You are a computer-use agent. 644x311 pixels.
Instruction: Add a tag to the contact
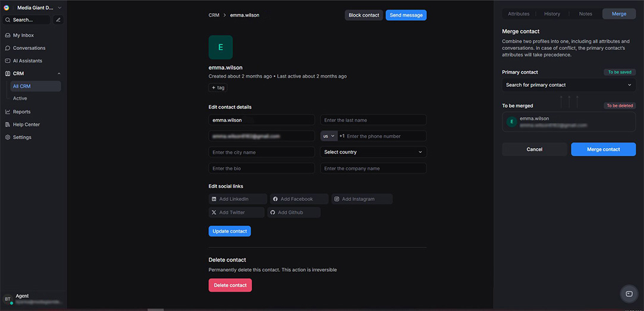pyautogui.click(x=218, y=87)
